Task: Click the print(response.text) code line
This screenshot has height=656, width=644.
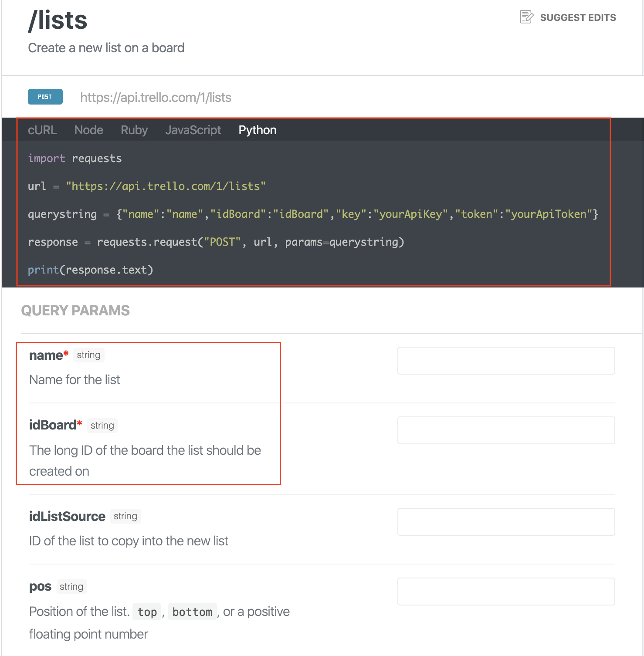Action: click(x=91, y=270)
